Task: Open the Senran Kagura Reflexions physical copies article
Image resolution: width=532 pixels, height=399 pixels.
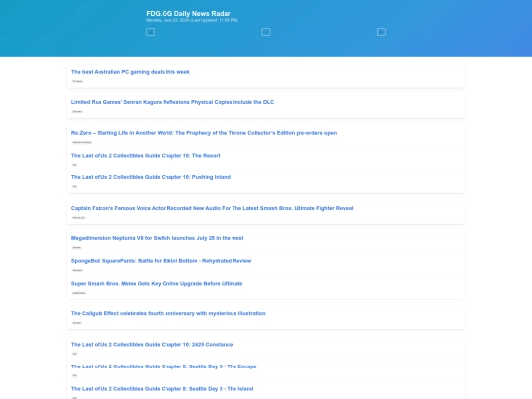Action: (172, 102)
